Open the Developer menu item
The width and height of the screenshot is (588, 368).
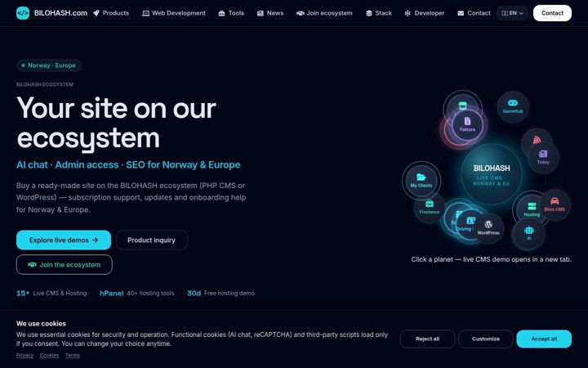point(425,13)
